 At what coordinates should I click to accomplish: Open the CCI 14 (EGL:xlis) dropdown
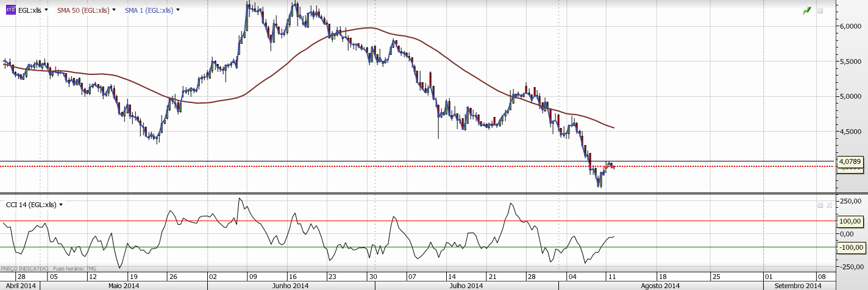coord(61,205)
